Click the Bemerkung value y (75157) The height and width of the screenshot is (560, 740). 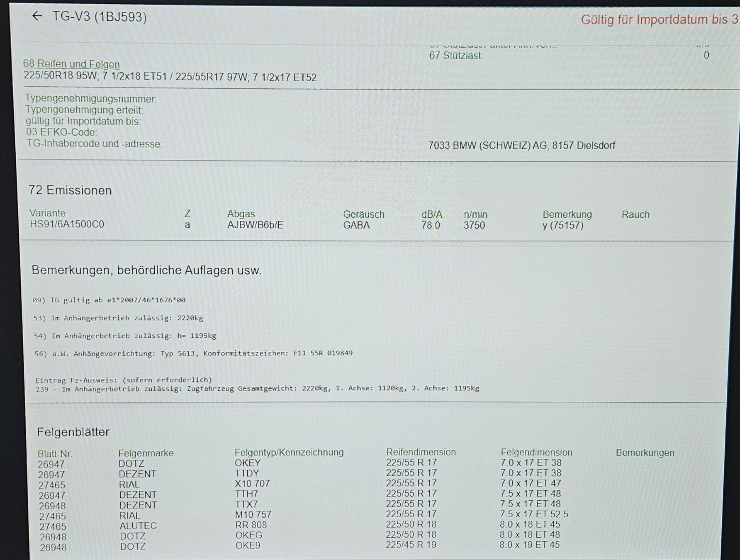pyautogui.click(x=563, y=226)
